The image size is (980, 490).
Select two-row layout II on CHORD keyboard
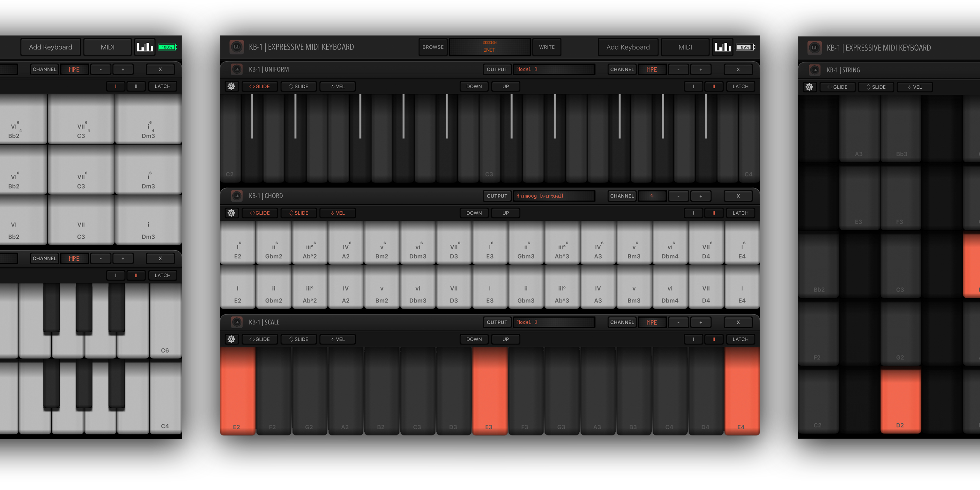[x=714, y=213]
